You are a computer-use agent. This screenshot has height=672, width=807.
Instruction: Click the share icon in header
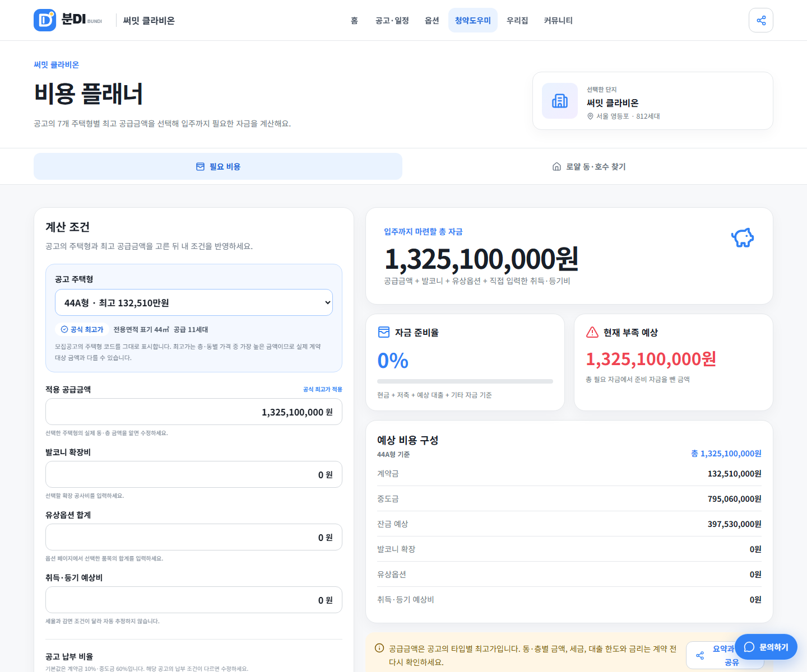coord(761,20)
